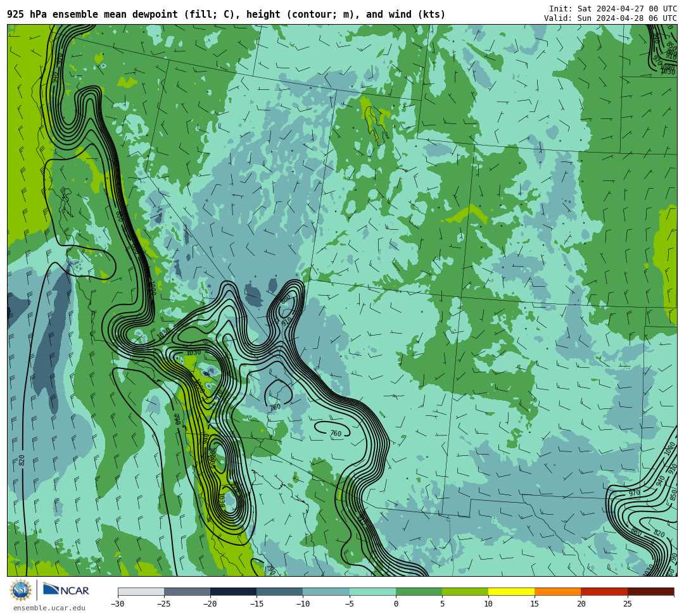
Task: Click the 'Valid: Sun 2024-04-28 06 UTC' text
Action: pyautogui.click(x=611, y=18)
